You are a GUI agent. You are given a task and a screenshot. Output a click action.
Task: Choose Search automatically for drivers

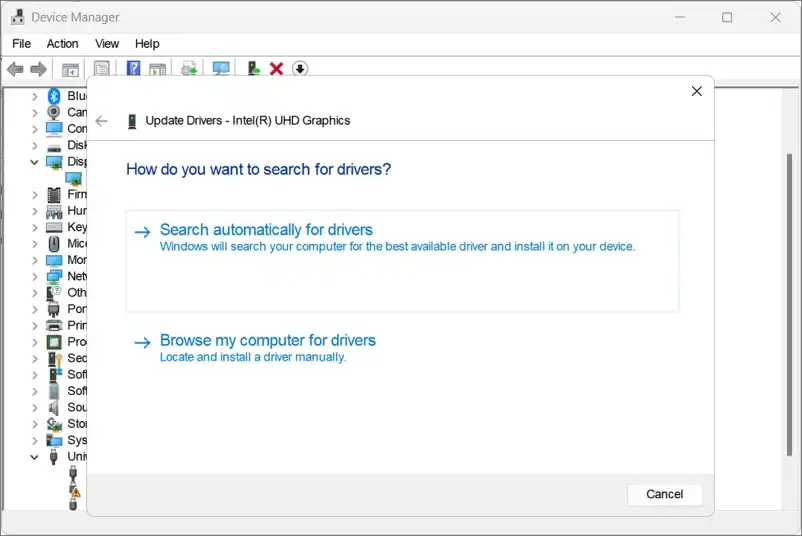click(403, 261)
